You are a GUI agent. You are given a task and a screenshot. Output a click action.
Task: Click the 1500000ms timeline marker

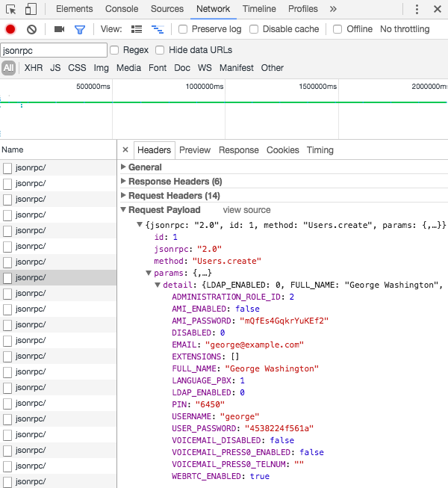coord(318,87)
